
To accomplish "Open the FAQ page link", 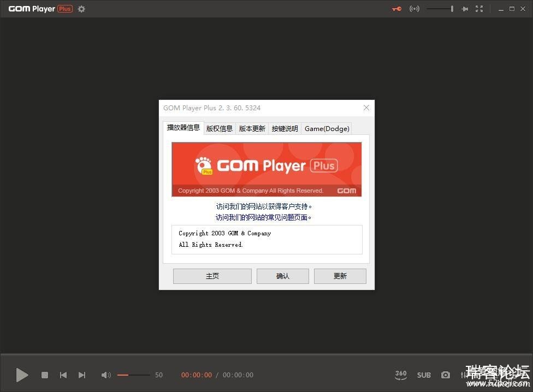I will click(263, 217).
